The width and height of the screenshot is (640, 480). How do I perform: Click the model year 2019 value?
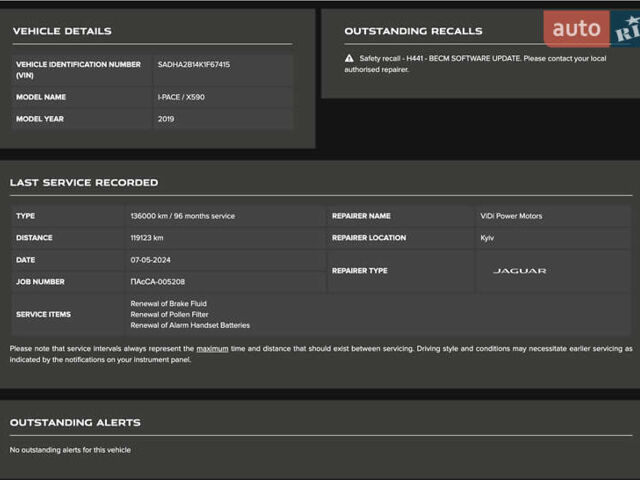coord(166,119)
